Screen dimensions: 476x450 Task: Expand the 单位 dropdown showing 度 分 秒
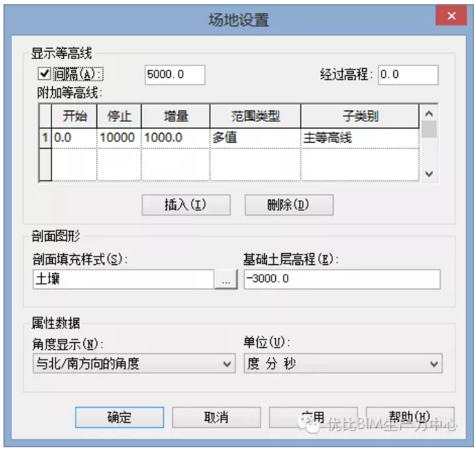coord(343,363)
